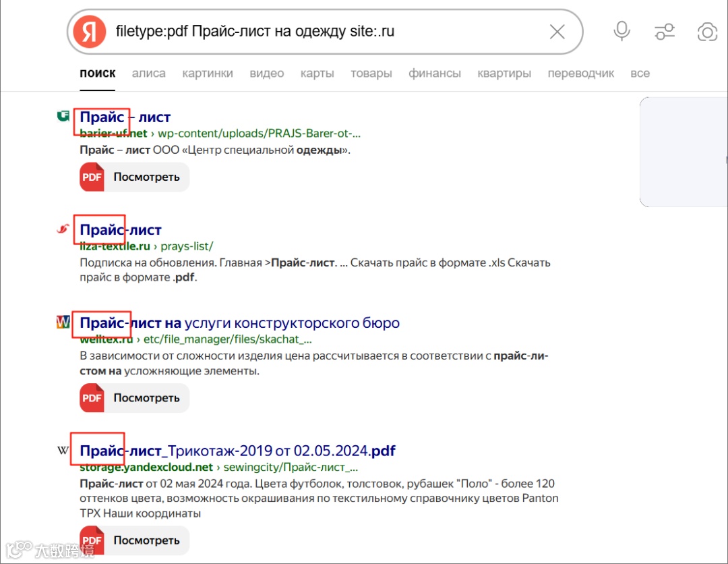
Task: Go to the товары tab
Action: click(371, 74)
